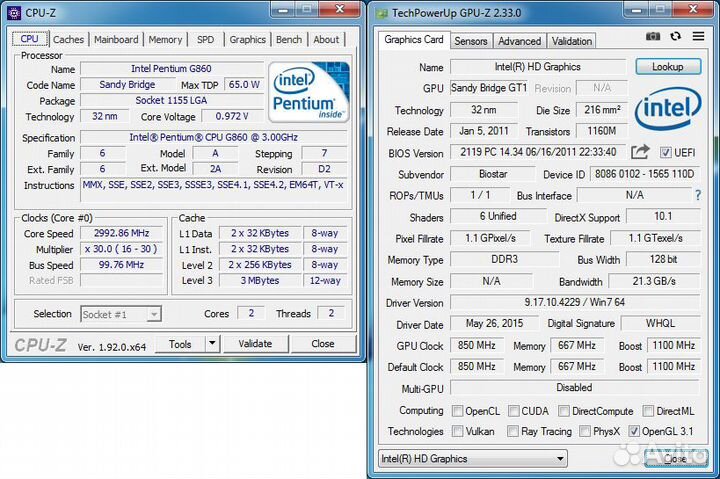This screenshot has width=720, height=479.
Task: Switch to the SPD tab
Action: tap(205, 39)
